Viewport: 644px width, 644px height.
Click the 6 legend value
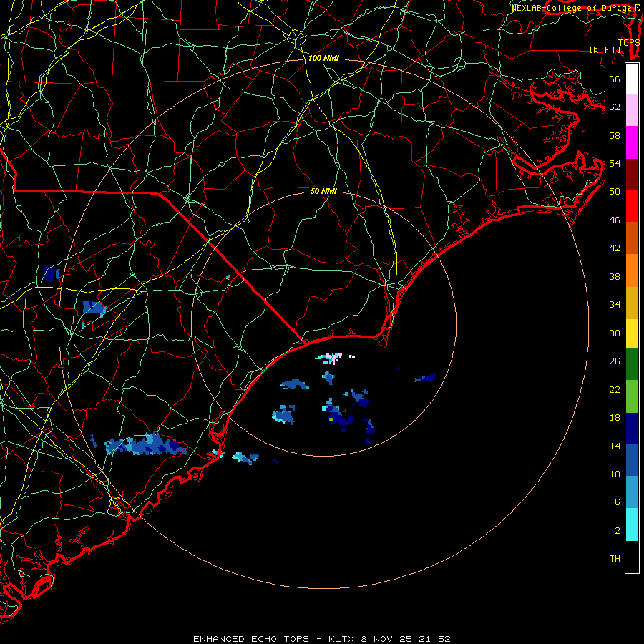pos(617,502)
